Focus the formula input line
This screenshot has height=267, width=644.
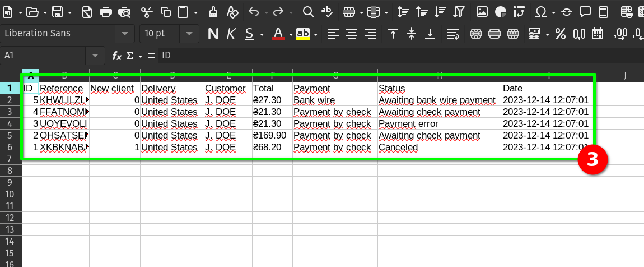(401, 56)
